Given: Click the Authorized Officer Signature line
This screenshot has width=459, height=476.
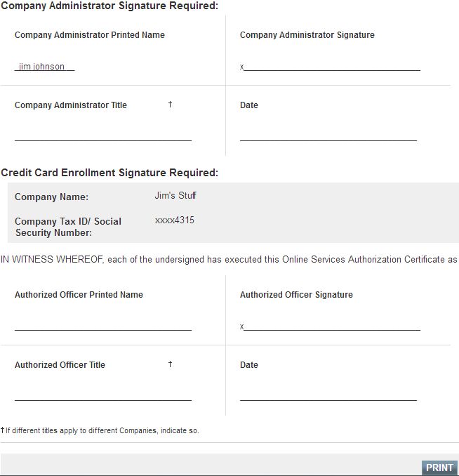Looking at the screenshot, I should 332,330.
